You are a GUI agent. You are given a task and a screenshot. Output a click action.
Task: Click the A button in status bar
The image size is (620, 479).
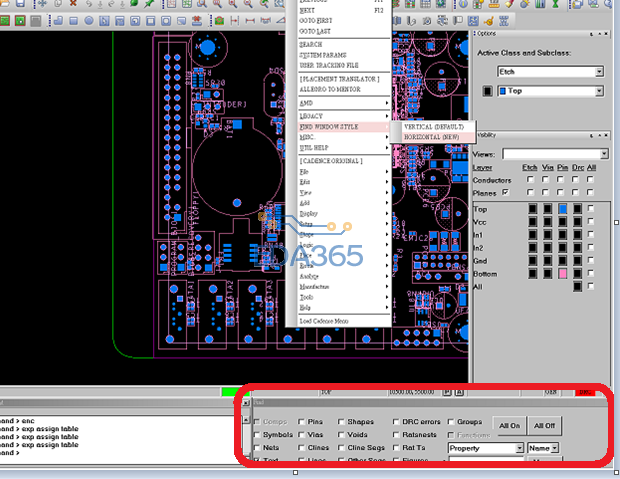tap(459, 392)
